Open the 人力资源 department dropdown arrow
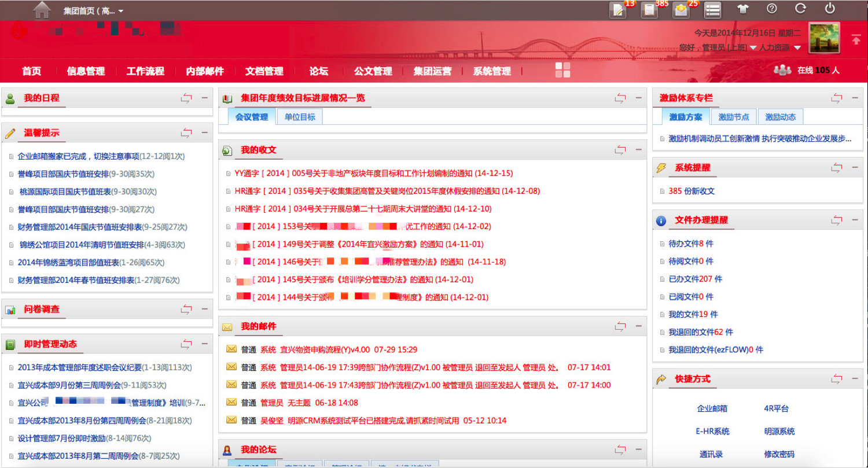This screenshot has width=868, height=468. (797, 47)
